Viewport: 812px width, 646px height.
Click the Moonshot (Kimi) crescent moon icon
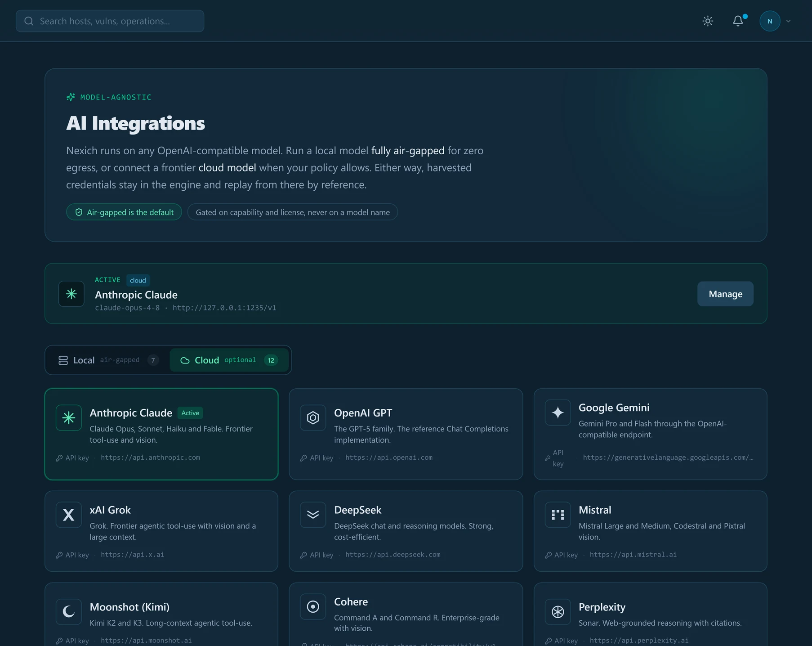tap(69, 612)
